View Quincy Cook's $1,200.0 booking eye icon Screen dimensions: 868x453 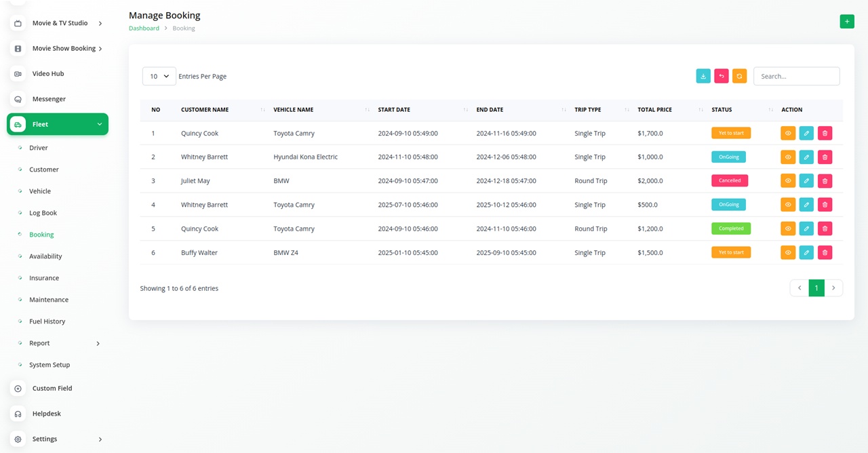(788, 229)
